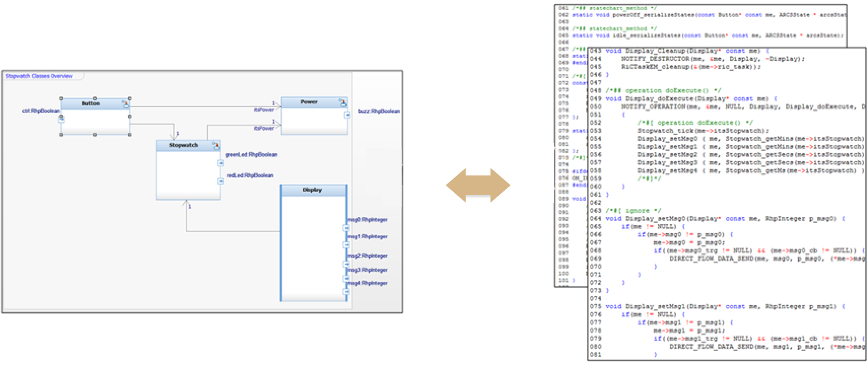This screenshot has height=365, width=868.
Task: Select the msg4:RhpInteger label
Action: (368, 283)
